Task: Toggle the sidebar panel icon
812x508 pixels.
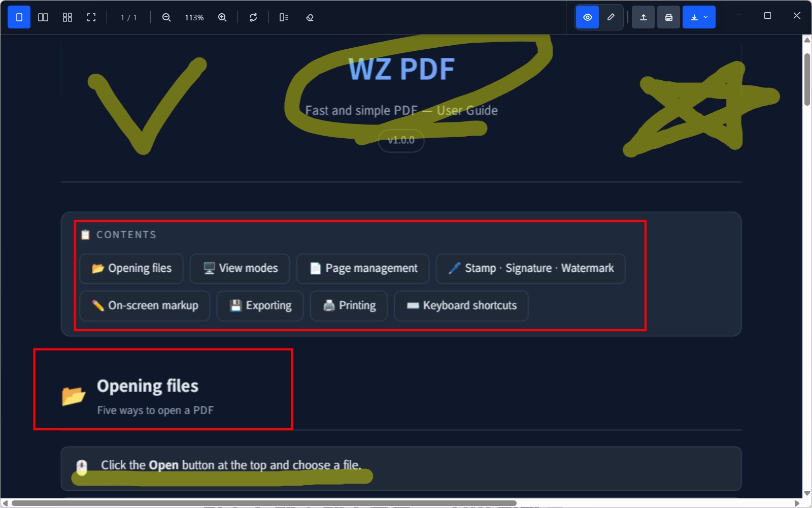Action: (x=284, y=17)
